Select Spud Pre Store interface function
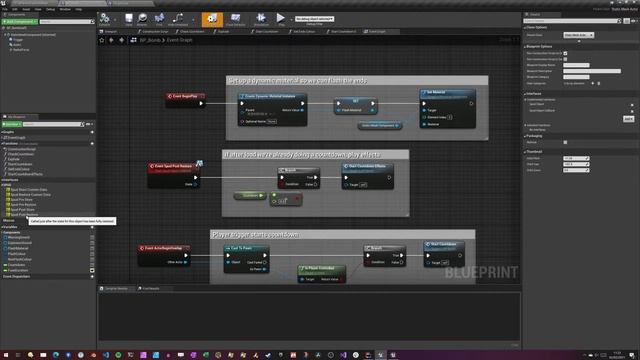640x360 pixels. (x=22, y=200)
